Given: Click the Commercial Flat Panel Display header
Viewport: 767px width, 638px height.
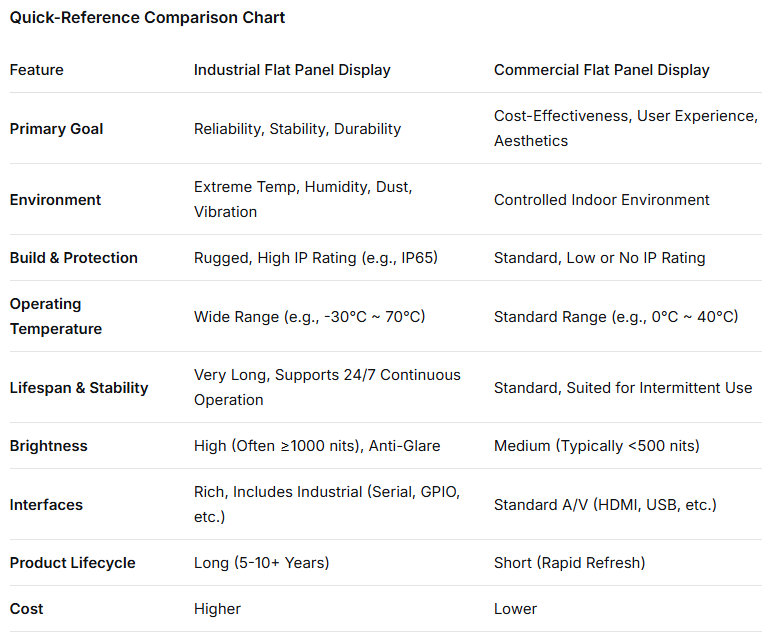Looking at the screenshot, I should tap(602, 70).
